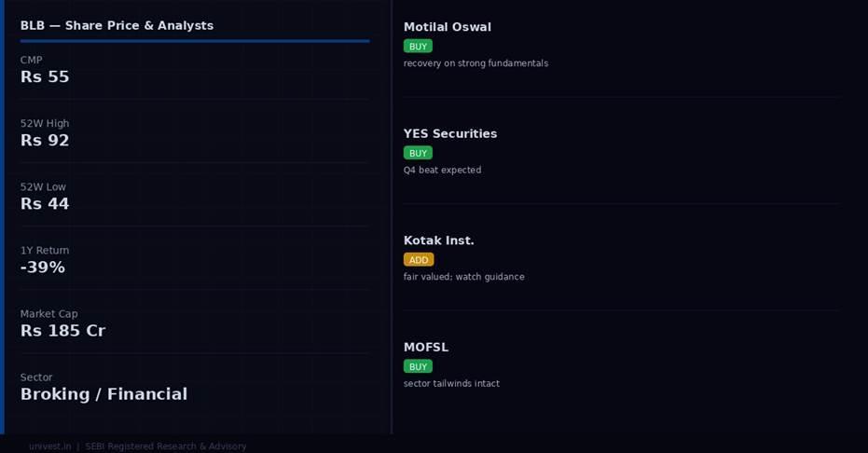Click the 'Broking / Financial' sector value
Image resolution: width=868 pixels, height=453 pixels.
pyautogui.click(x=104, y=394)
